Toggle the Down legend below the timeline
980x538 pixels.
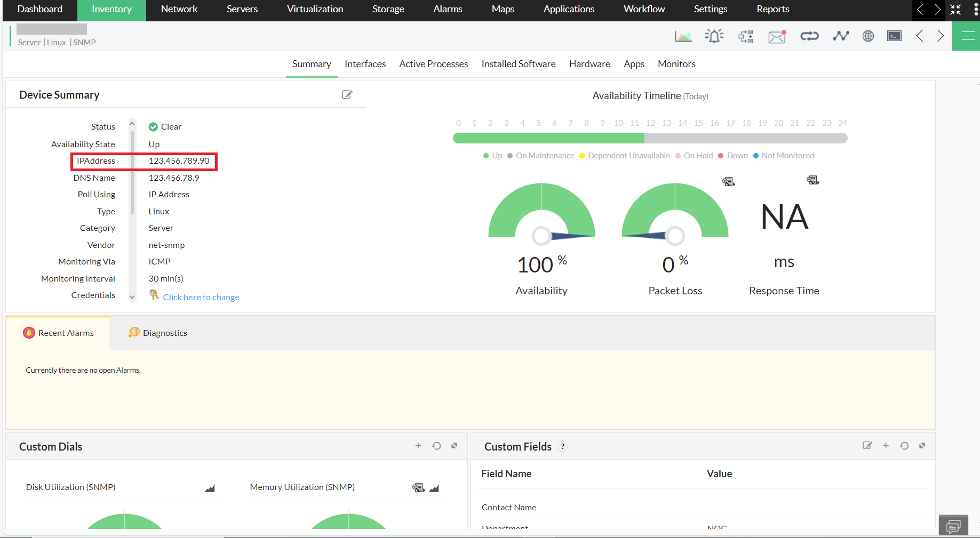pos(733,155)
